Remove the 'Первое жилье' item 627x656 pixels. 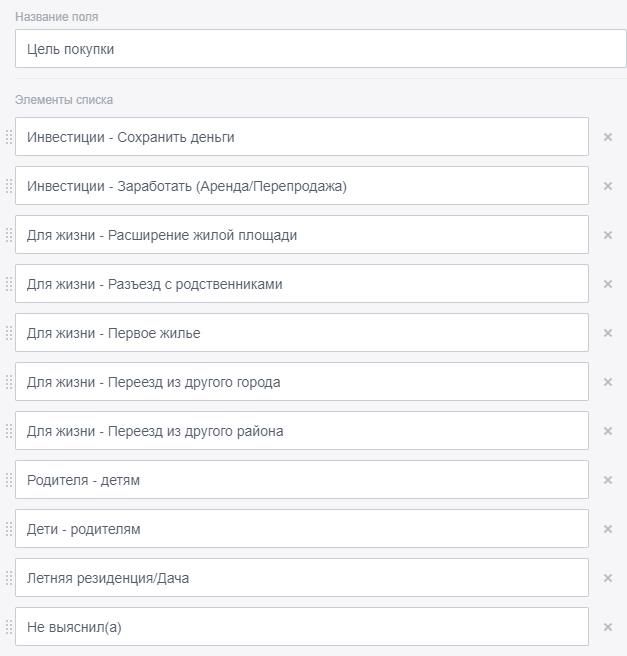(608, 333)
